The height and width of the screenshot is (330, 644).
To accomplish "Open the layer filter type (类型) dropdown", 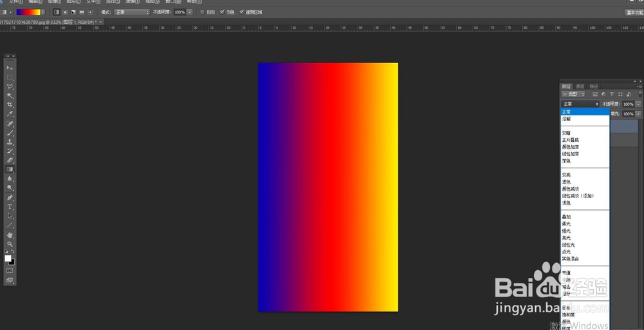I will pyautogui.click(x=573, y=95).
